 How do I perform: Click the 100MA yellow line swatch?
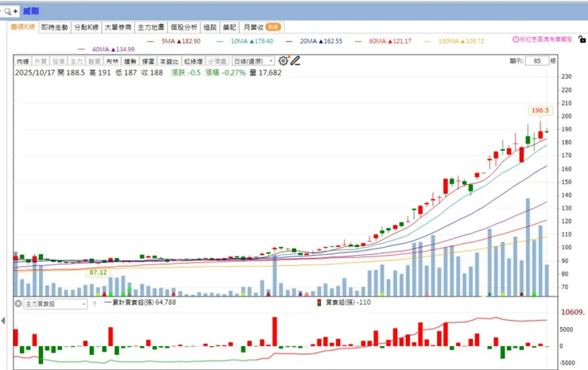pyautogui.click(x=427, y=41)
